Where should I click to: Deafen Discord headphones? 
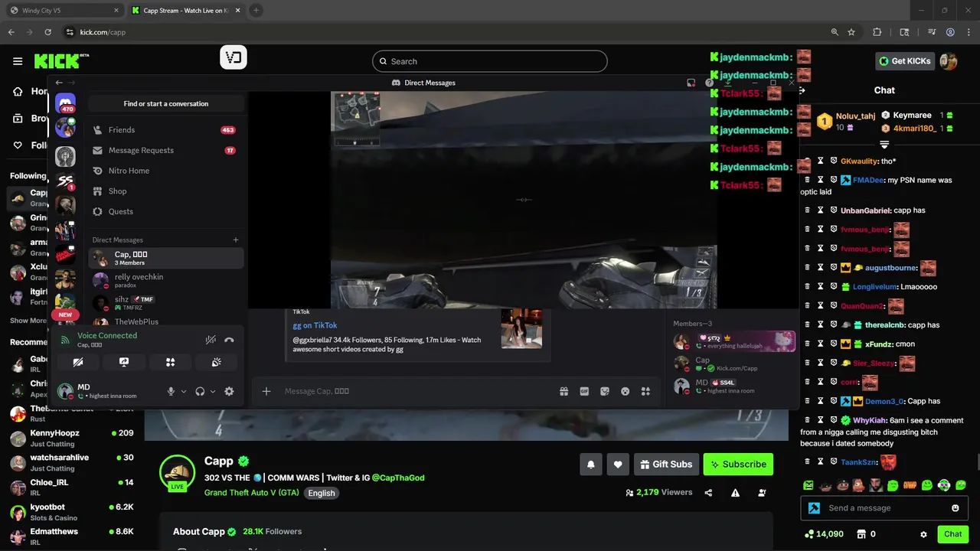[200, 391]
